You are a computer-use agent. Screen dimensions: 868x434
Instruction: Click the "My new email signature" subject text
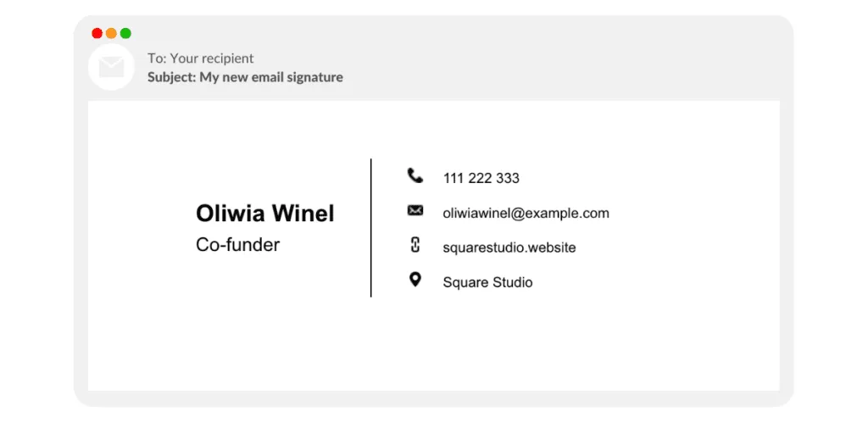pyautogui.click(x=271, y=77)
